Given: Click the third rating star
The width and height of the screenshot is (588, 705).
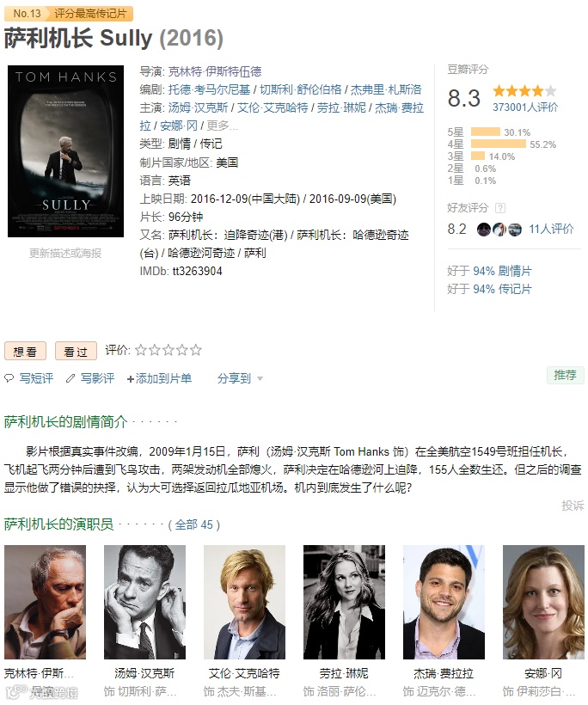Looking at the screenshot, I should click(168, 350).
